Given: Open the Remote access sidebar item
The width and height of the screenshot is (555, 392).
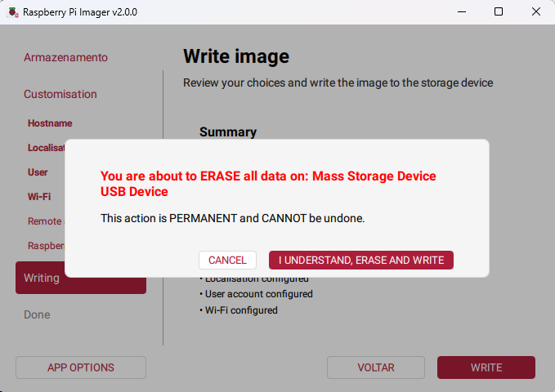Looking at the screenshot, I should 46,221.
